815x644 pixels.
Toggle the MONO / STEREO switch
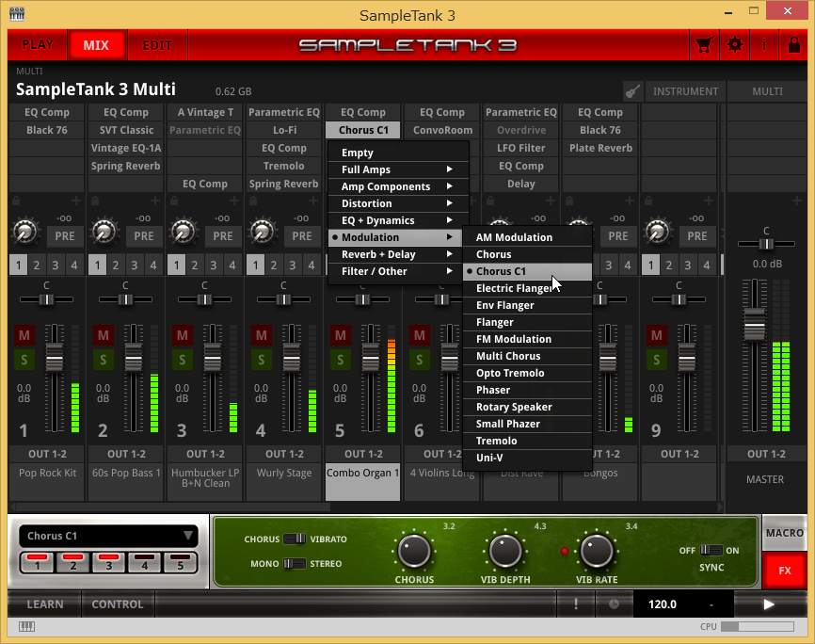coord(295,563)
